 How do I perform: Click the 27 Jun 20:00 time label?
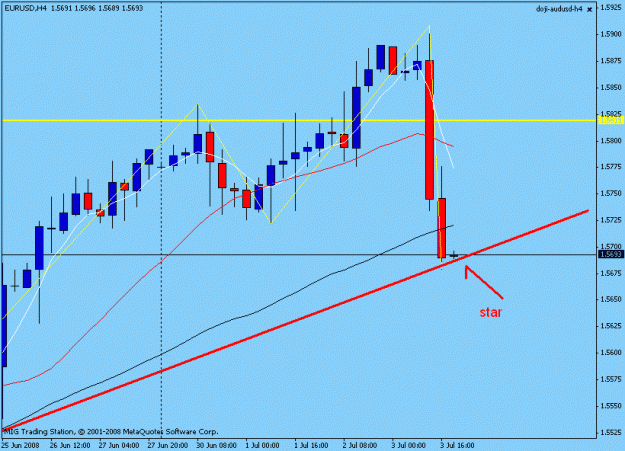(x=168, y=445)
